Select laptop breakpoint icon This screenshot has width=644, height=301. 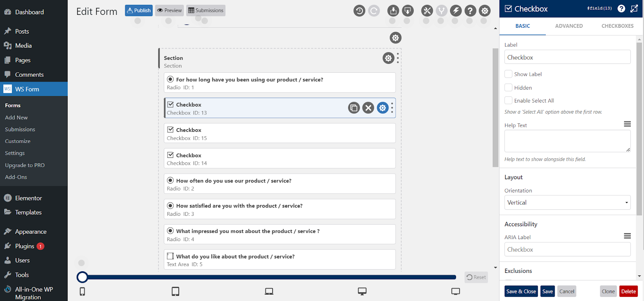(x=269, y=291)
